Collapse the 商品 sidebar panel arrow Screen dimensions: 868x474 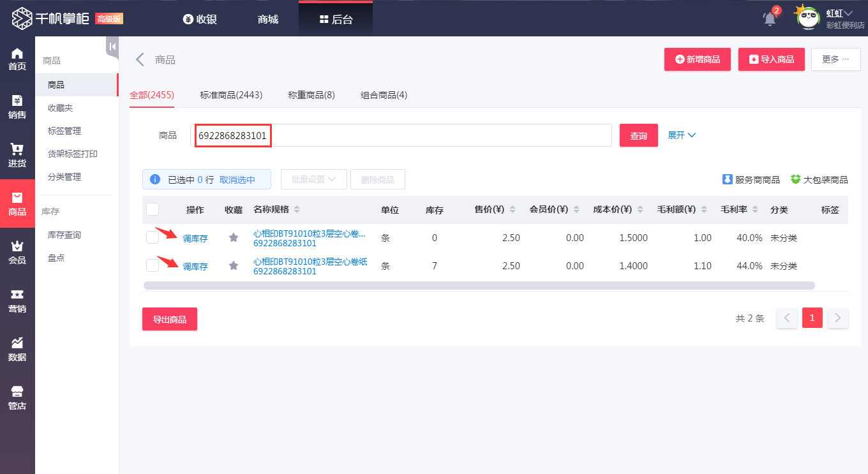(x=112, y=46)
